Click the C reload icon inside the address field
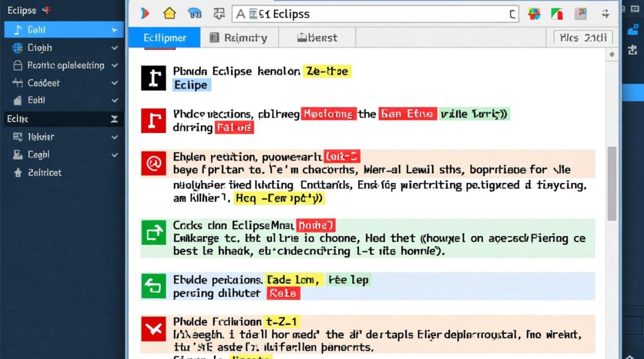This screenshot has width=644, height=359. coord(512,14)
